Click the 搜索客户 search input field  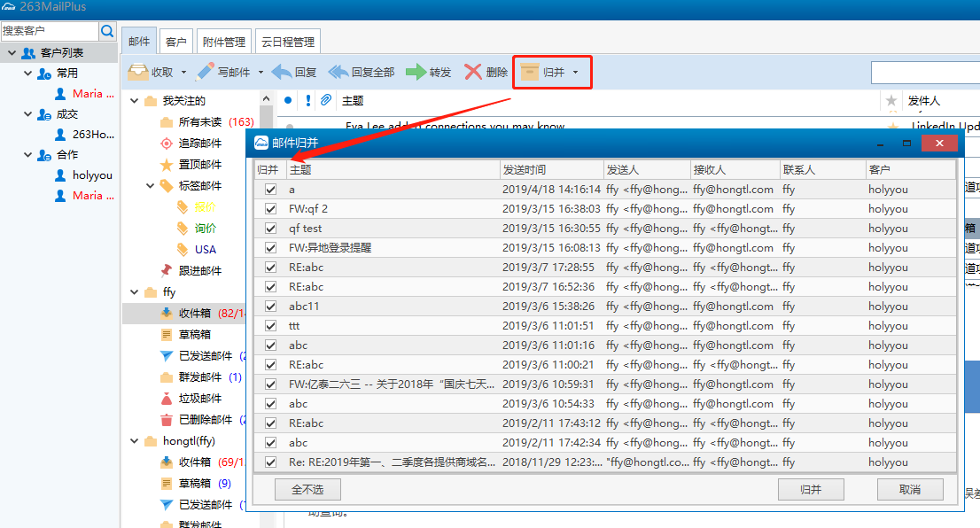pyautogui.click(x=49, y=31)
